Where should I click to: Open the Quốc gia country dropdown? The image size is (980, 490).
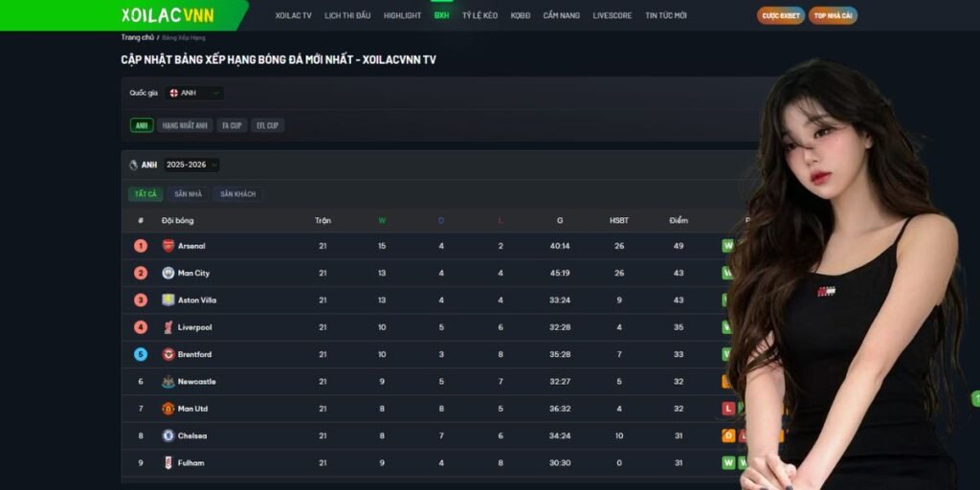tap(195, 93)
